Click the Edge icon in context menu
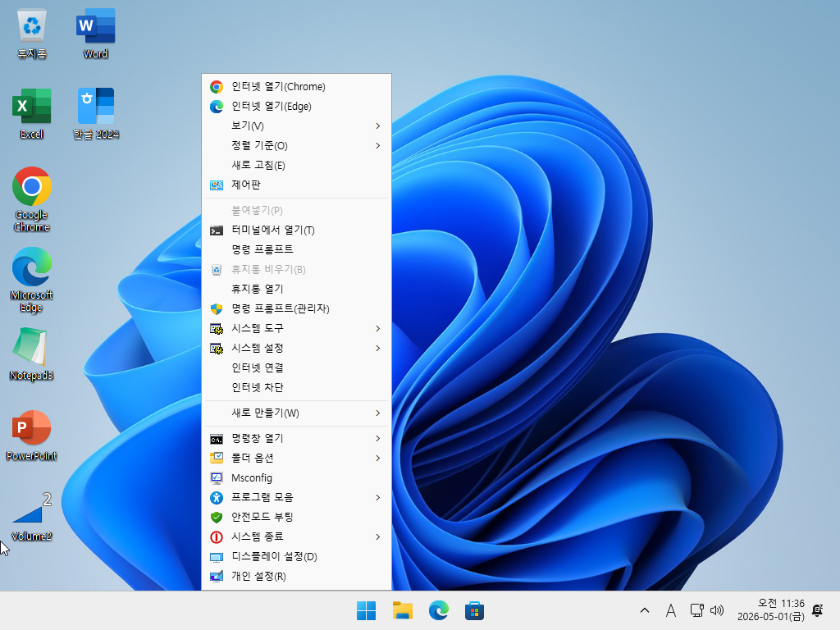 [217, 107]
